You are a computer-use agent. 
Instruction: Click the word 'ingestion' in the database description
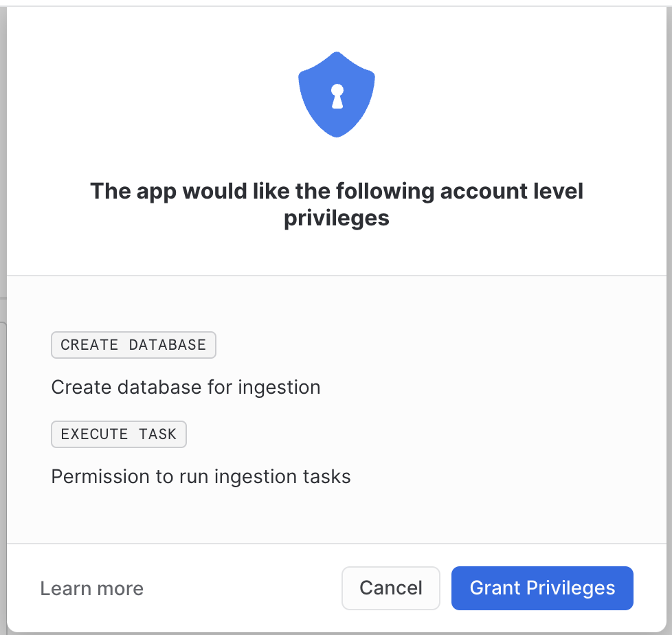[279, 388]
